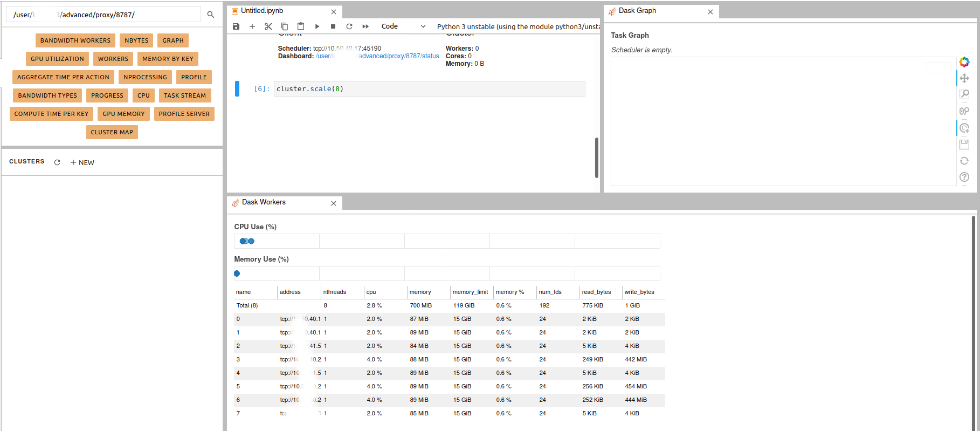
Task: Toggle the Hover tool in Task Graph
Action: (964, 128)
